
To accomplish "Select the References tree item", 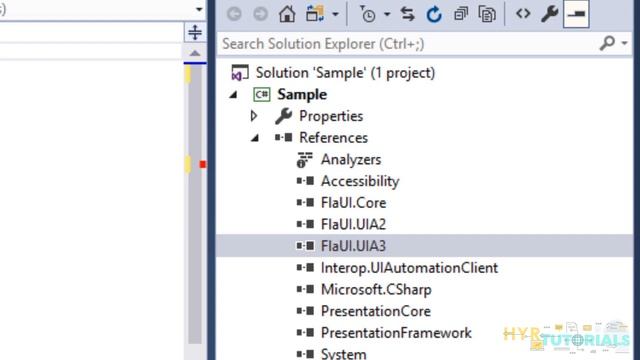I will 333,138.
